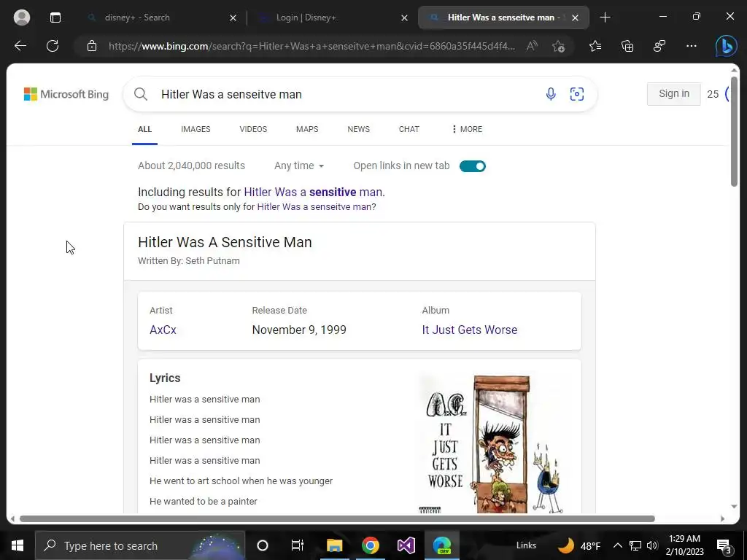Click the horizontal page scrollbar thumb
747x560 pixels.
pyautogui.click(x=337, y=518)
